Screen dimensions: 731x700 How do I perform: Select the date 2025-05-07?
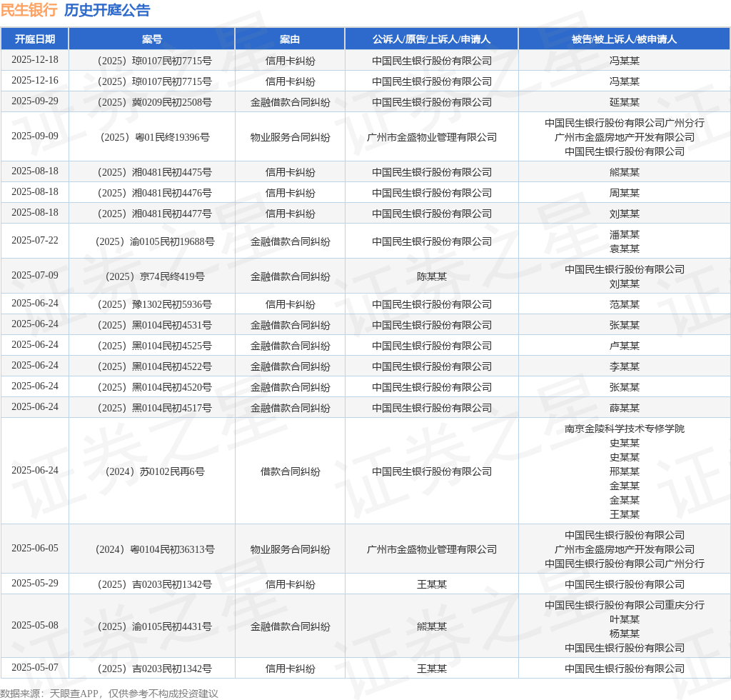(35, 667)
